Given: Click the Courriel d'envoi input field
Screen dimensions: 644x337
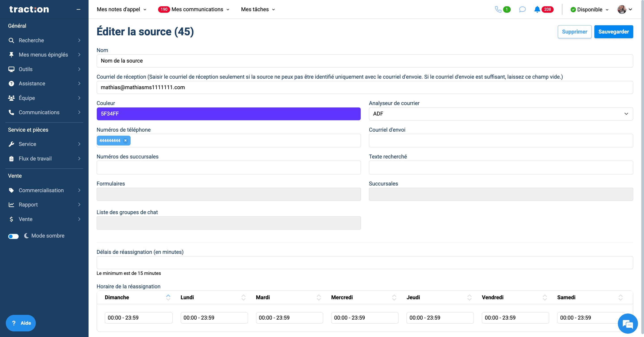Looking at the screenshot, I should pyautogui.click(x=501, y=140).
